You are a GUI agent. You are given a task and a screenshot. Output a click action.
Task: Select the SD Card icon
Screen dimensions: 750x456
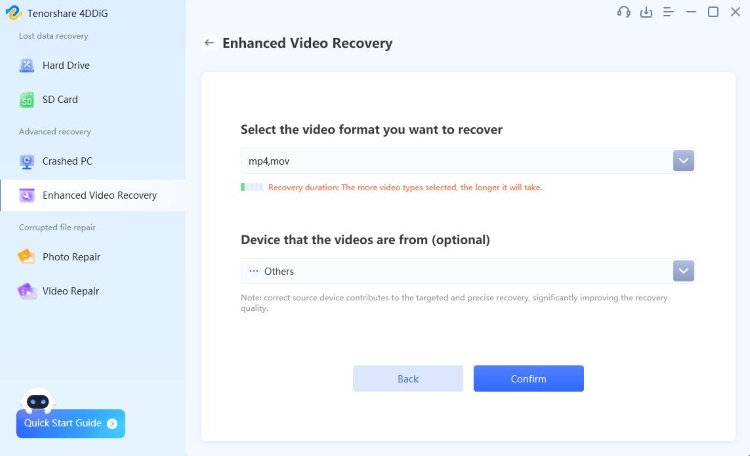coord(27,100)
